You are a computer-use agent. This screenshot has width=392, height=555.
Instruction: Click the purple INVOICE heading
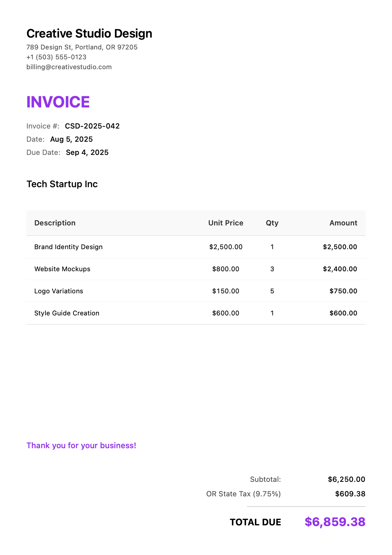point(58,102)
